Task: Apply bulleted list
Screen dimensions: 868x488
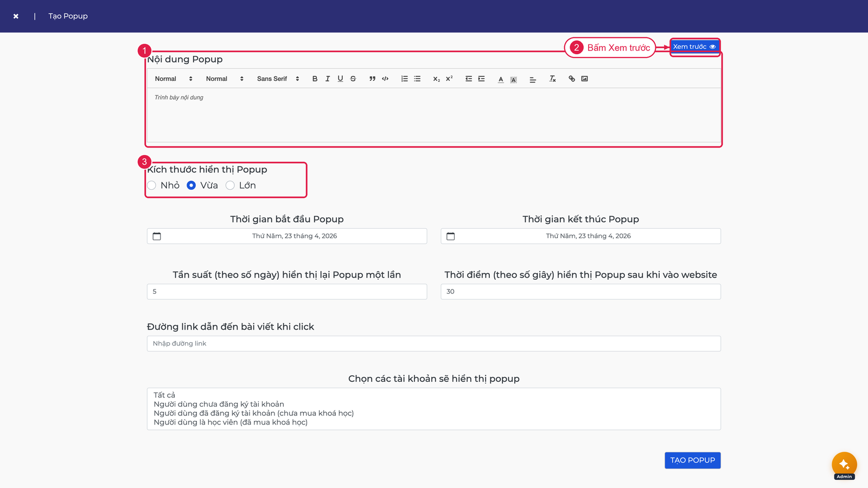Action: pos(417,79)
